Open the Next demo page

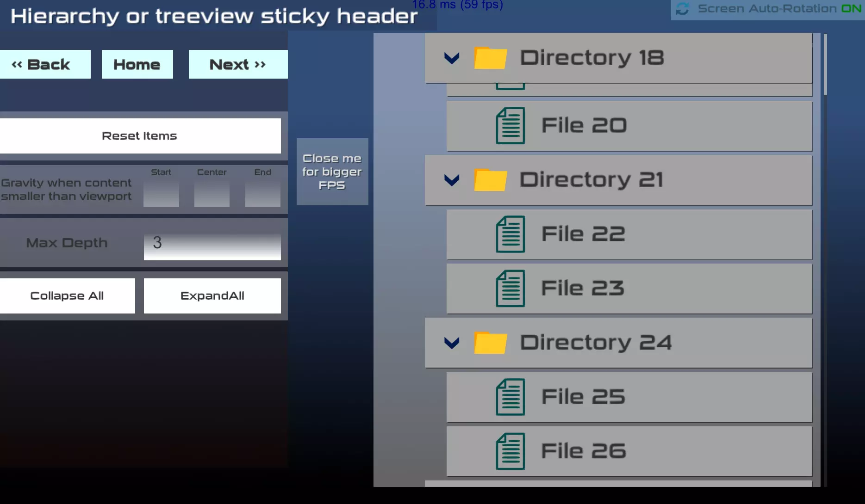point(237,64)
